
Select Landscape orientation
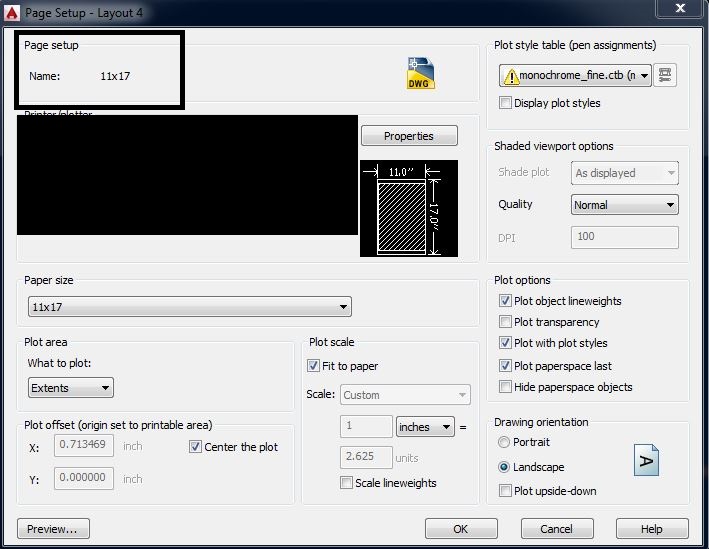click(x=504, y=467)
